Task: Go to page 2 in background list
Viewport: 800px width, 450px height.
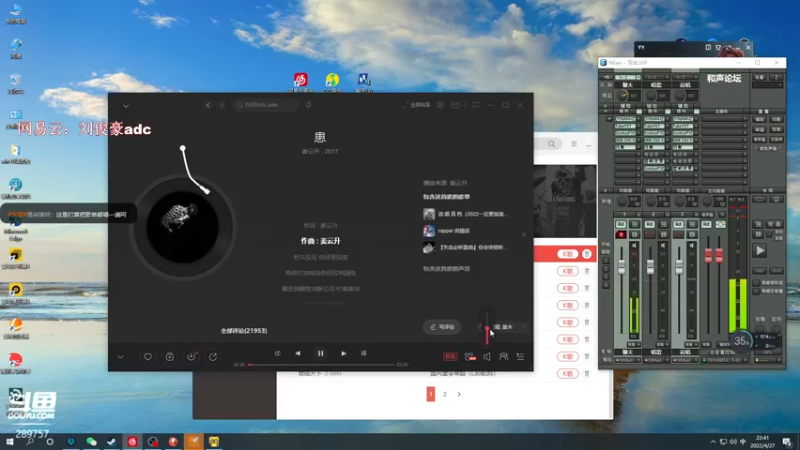Action: pyautogui.click(x=445, y=394)
